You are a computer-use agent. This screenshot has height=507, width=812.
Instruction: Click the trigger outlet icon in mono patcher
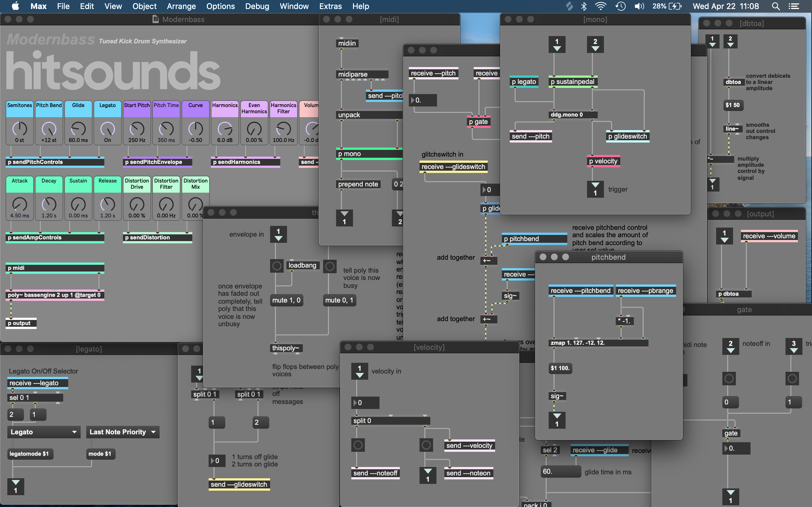pyautogui.click(x=595, y=190)
